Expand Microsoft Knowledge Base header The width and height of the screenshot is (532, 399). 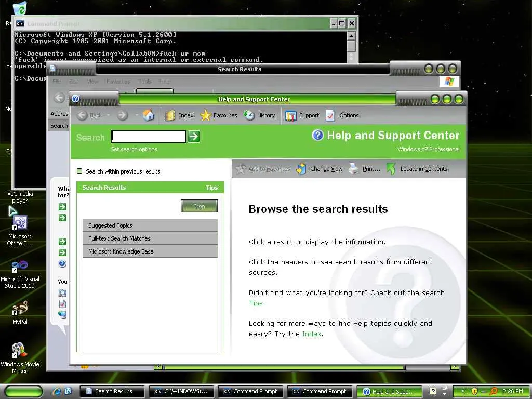[150, 251]
